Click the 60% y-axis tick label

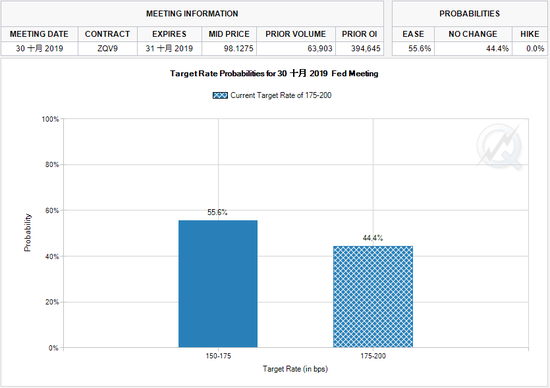(x=52, y=210)
